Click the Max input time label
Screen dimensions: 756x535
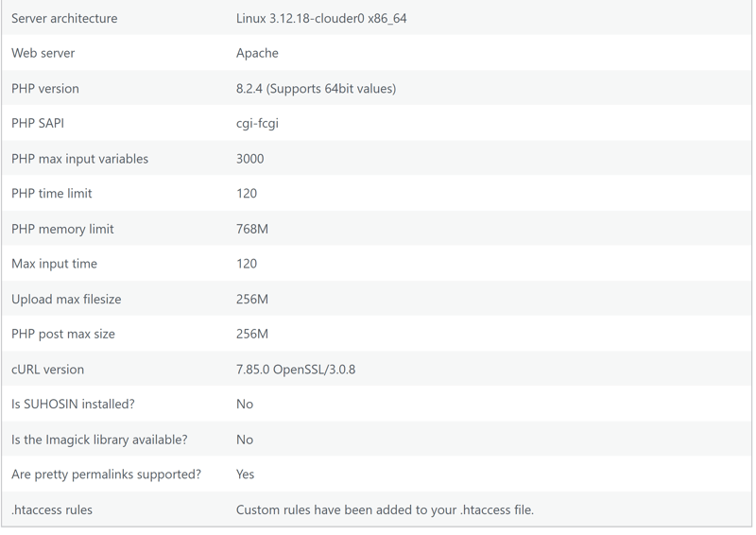point(54,264)
